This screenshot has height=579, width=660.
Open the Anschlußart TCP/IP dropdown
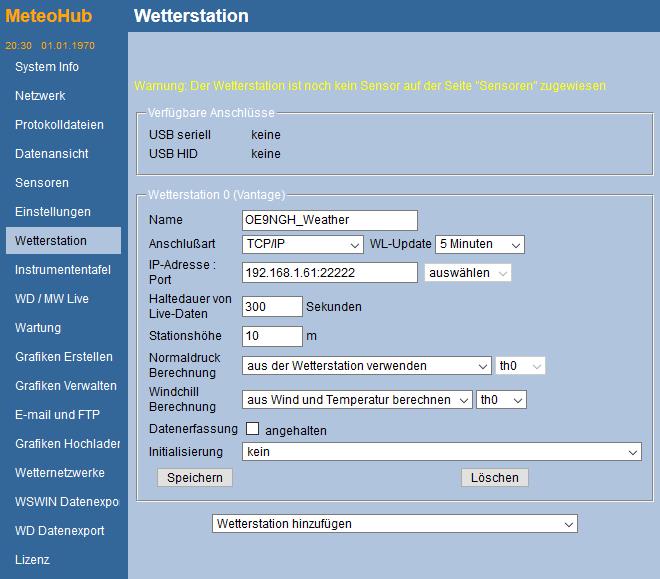point(303,244)
